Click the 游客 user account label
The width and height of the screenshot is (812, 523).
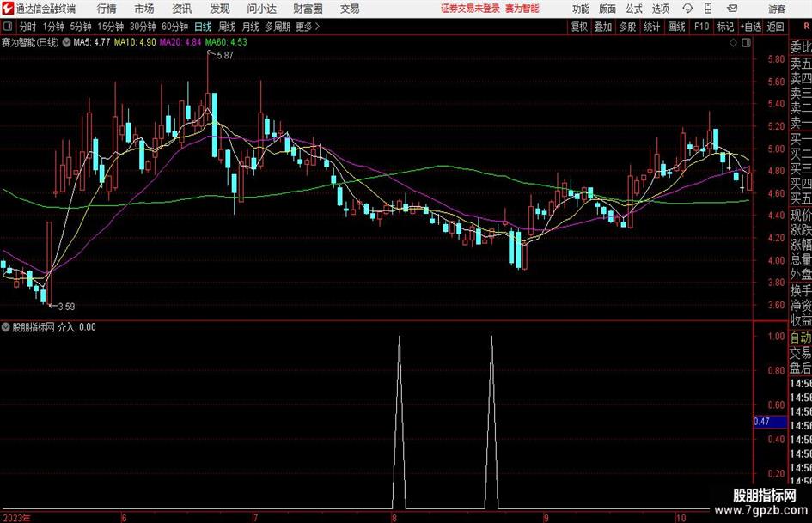coord(776,9)
